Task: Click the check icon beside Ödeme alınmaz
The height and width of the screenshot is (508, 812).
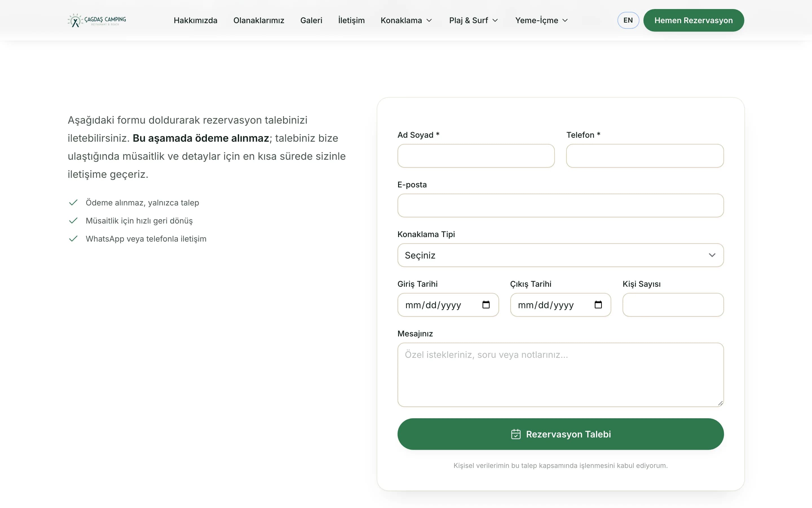Action: tap(73, 202)
